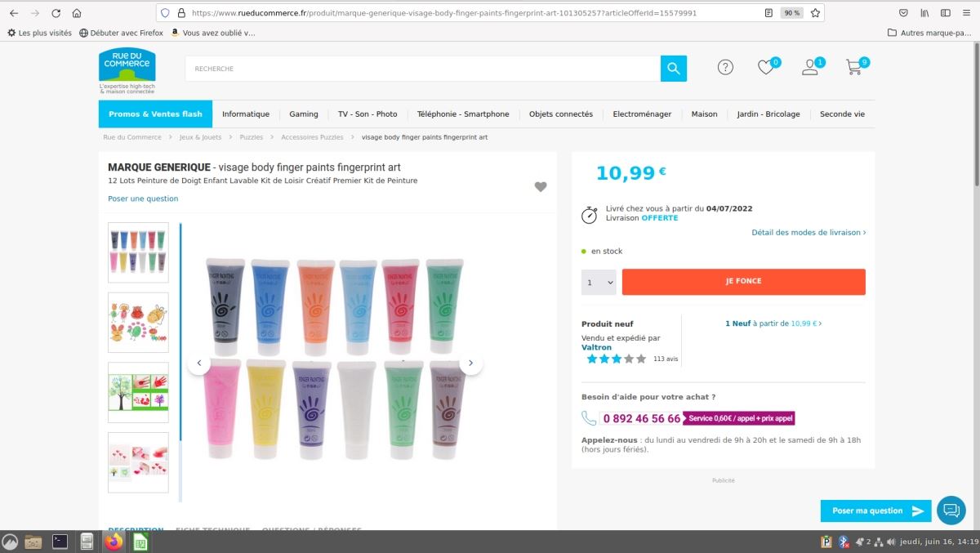The image size is (980, 553).
Task: Open the TV - Son - Photo menu
Action: [x=367, y=114]
